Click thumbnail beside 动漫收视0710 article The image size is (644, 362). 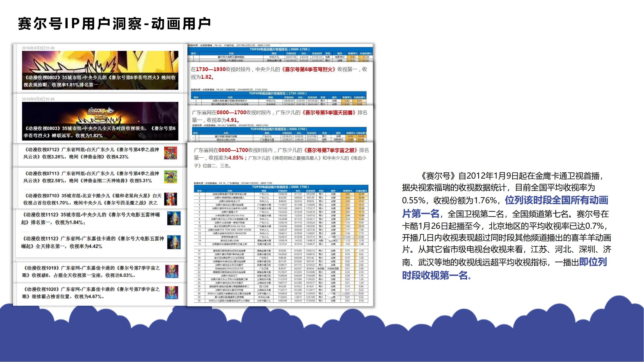pyautogui.click(x=170, y=199)
